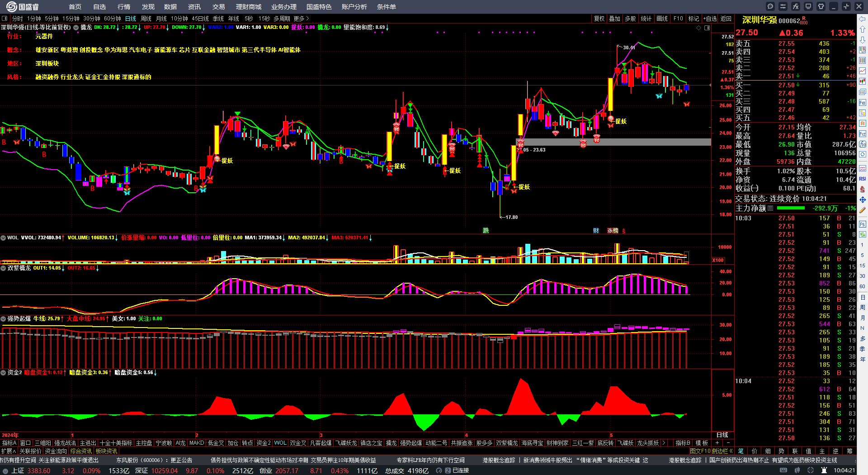The width and height of the screenshot is (868, 475).
Task: Click the crosshair target icon in status bar
Action: 811,470
